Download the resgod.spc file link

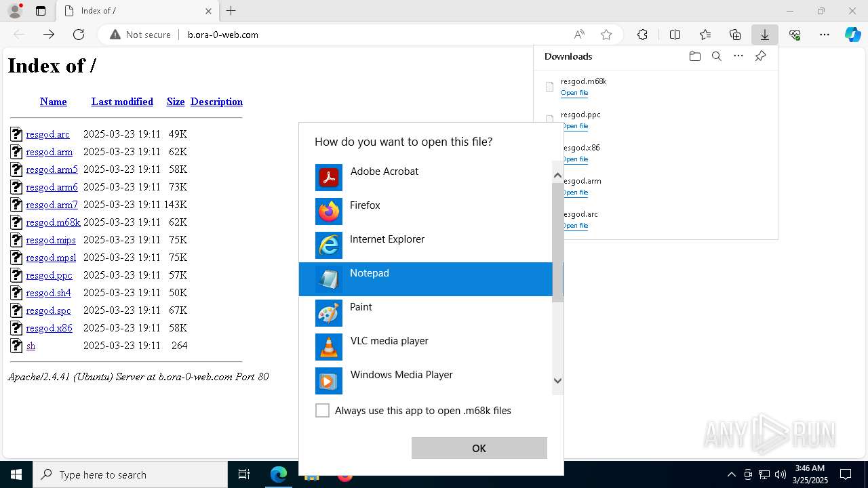point(48,310)
